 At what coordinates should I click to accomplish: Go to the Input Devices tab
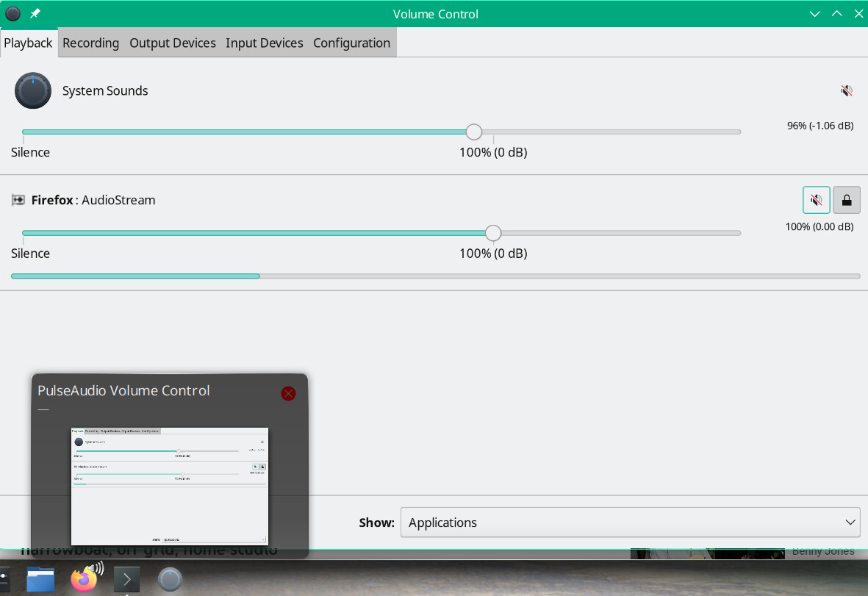tap(265, 43)
